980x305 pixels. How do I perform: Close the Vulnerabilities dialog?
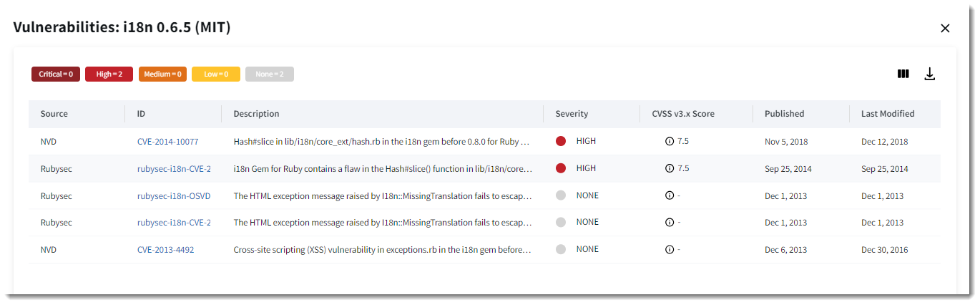click(x=945, y=28)
